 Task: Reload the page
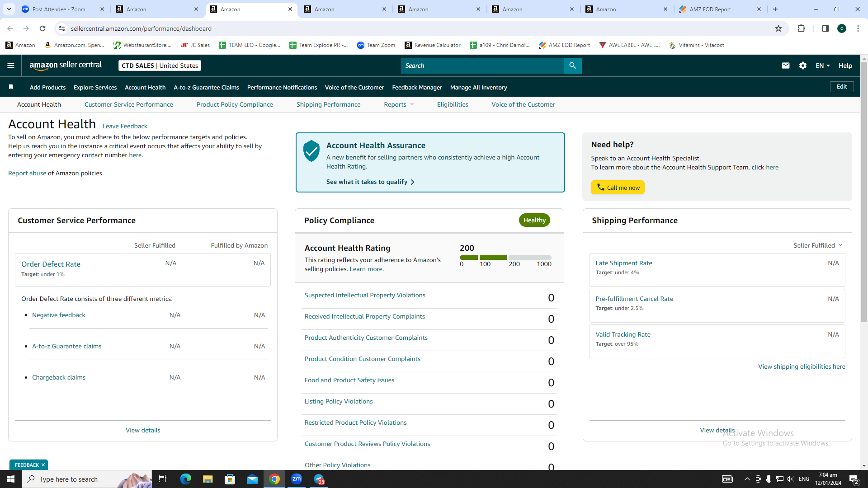[42, 28]
